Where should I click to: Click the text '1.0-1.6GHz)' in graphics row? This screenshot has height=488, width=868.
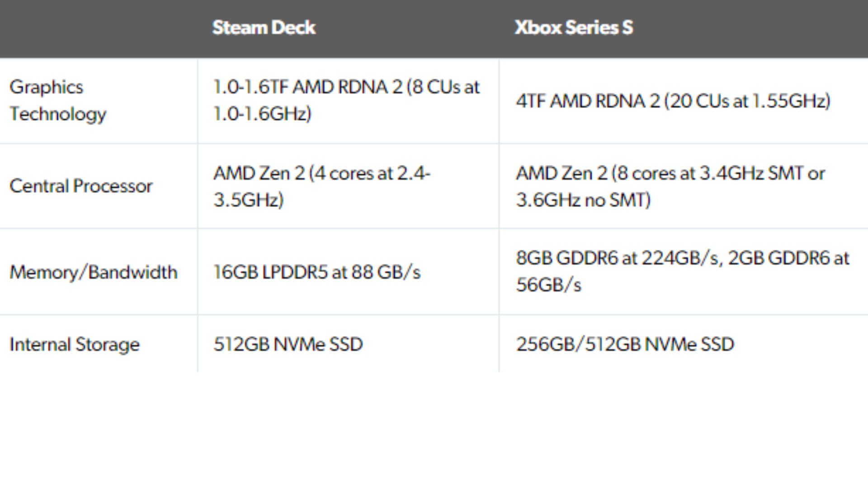click(262, 114)
